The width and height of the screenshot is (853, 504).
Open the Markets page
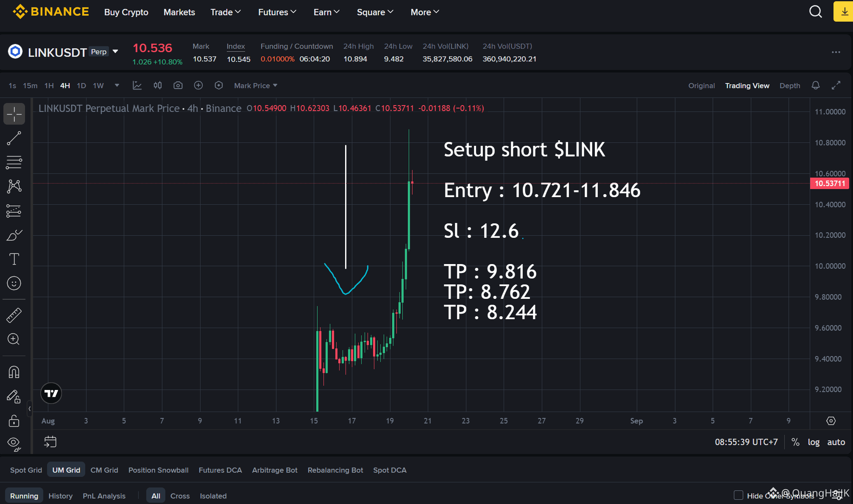pyautogui.click(x=179, y=12)
